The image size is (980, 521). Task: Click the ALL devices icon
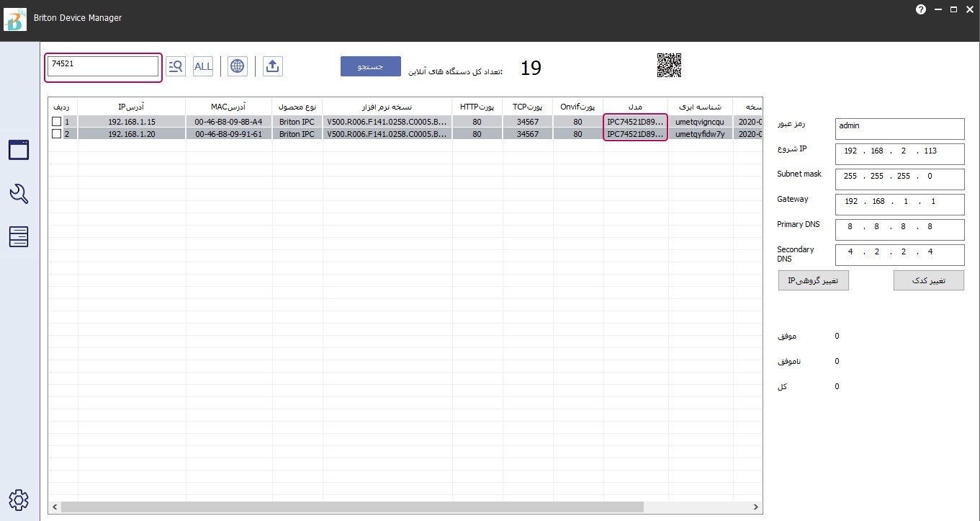tap(203, 66)
